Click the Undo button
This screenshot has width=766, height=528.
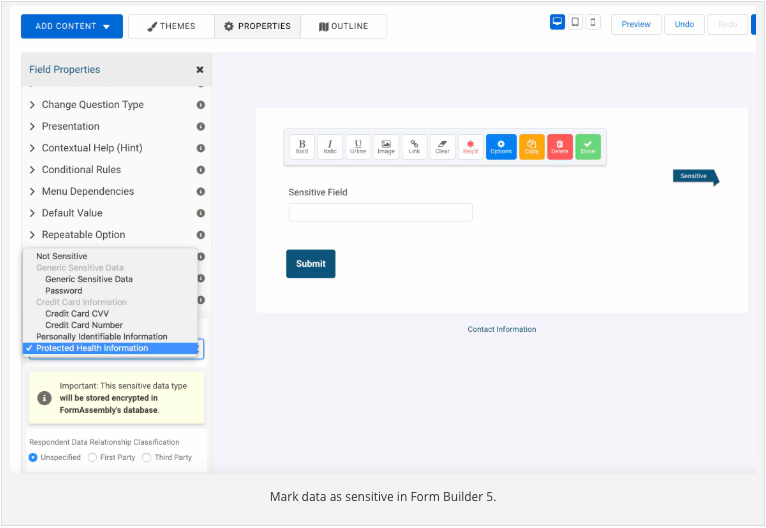coord(684,24)
